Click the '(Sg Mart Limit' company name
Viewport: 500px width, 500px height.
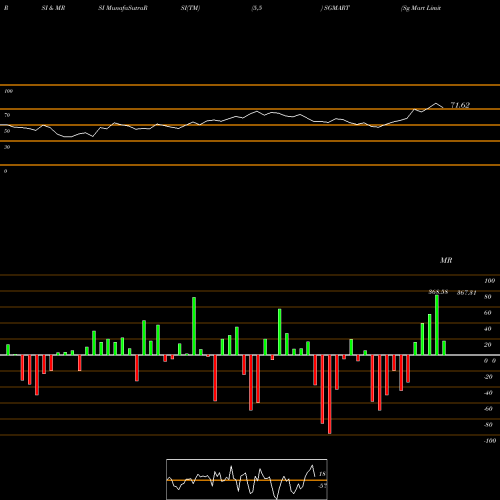tap(421, 8)
